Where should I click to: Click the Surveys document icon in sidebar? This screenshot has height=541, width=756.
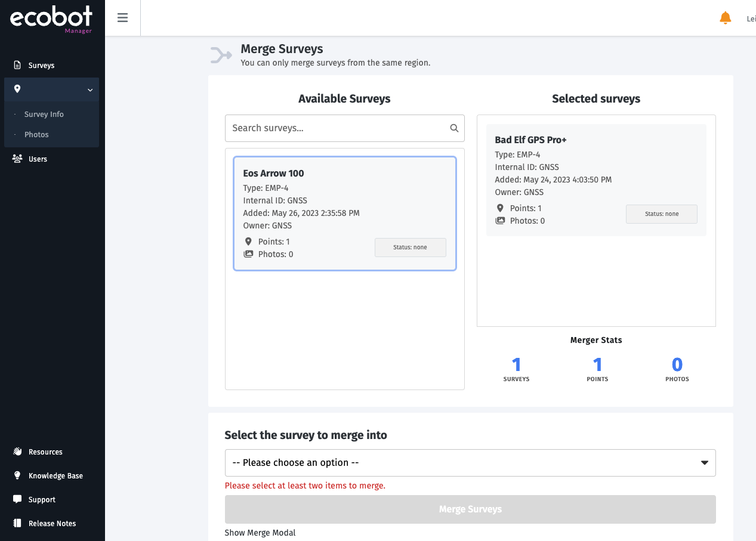coord(17,65)
